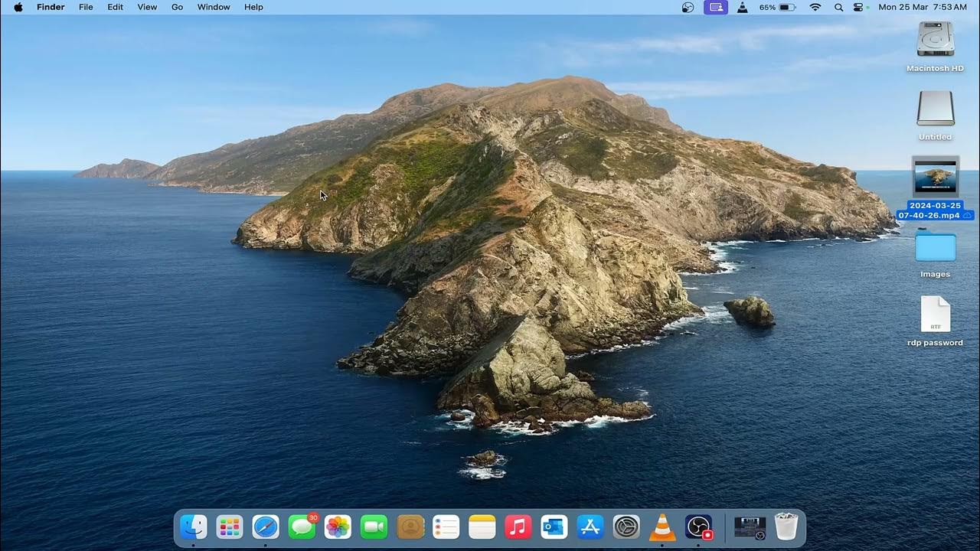
Task: Click the date and time clock
Action: (923, 7)
